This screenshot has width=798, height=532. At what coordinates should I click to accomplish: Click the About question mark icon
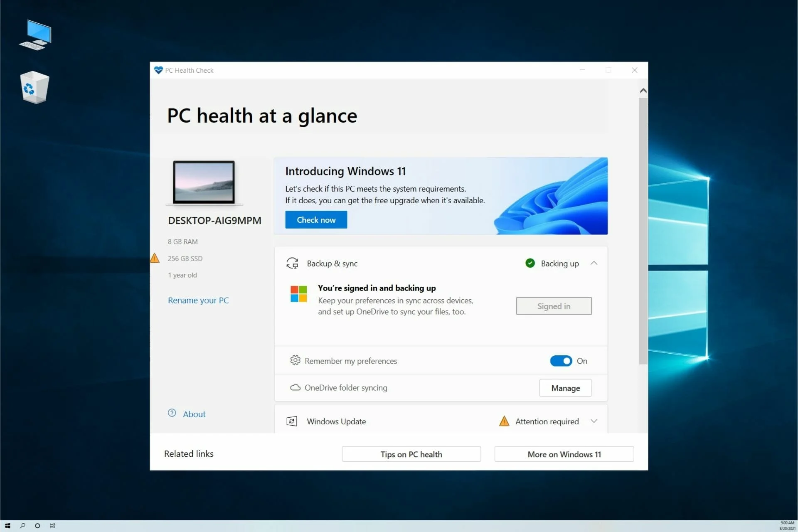point(172,413)
